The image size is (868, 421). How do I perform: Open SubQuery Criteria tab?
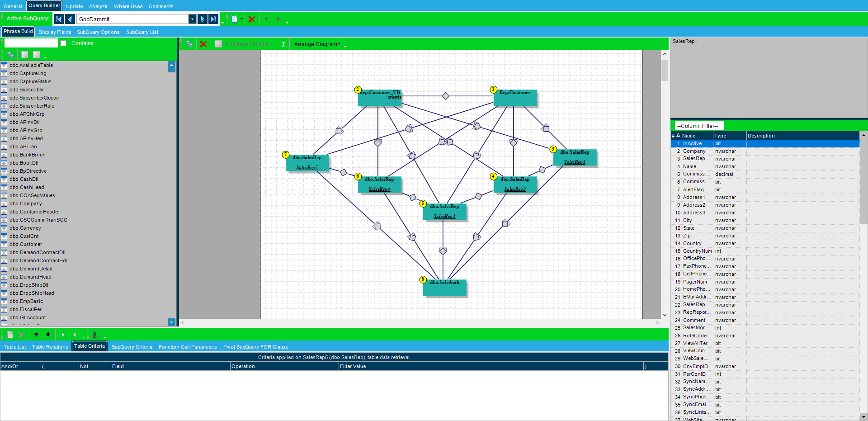[x=132, y=347]
